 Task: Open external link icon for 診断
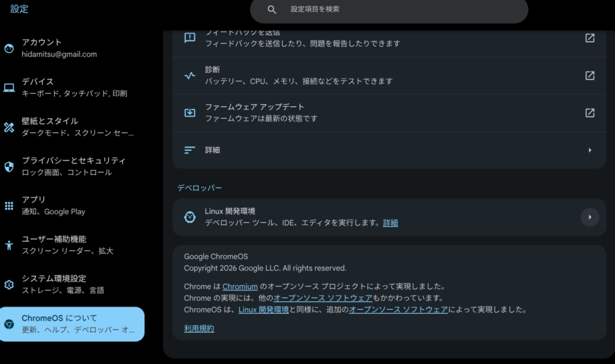pos(590,75)
